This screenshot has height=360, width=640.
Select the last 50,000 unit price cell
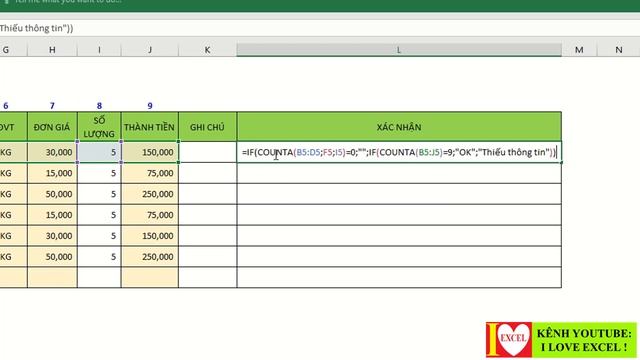[x=52, y=257]
